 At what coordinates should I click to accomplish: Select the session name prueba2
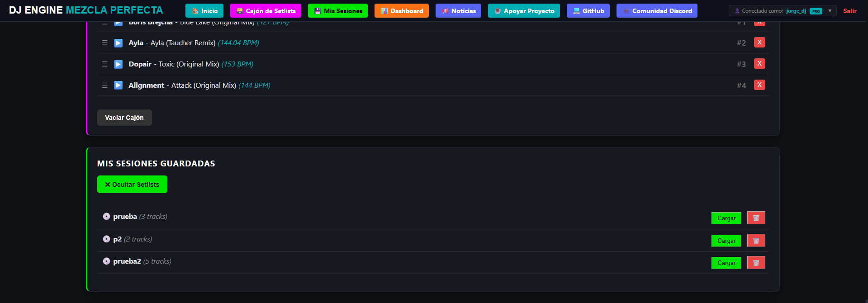(127, 261)
